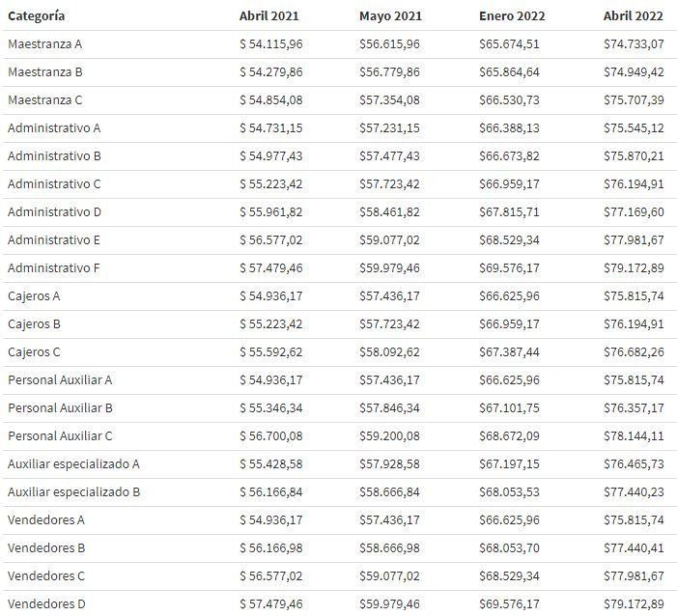The width and height of the screenshot is (677, 616).
Task: Select Auxiliar especializado B's Mayo 2021 value
Action: [391, 492]
